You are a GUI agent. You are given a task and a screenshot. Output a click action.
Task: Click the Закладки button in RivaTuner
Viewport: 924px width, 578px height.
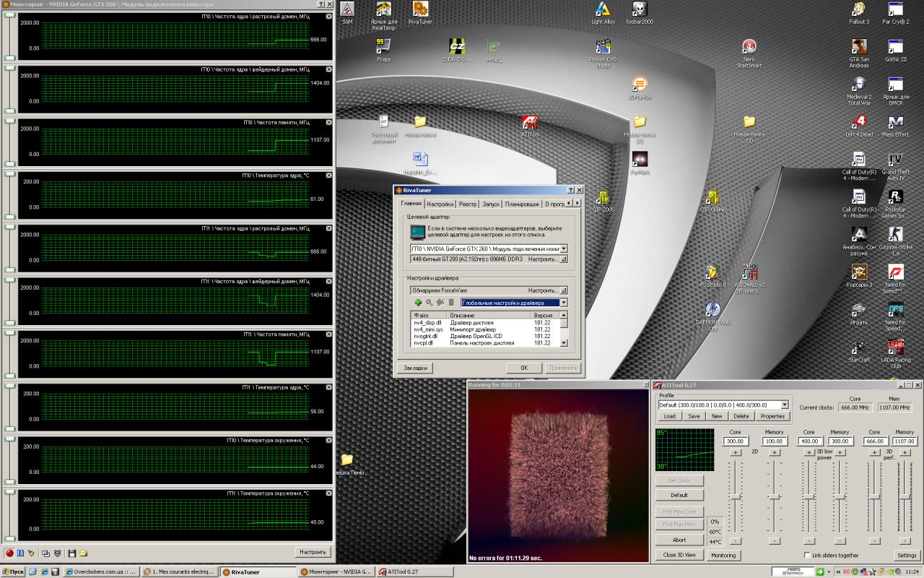tap(415, 368)
